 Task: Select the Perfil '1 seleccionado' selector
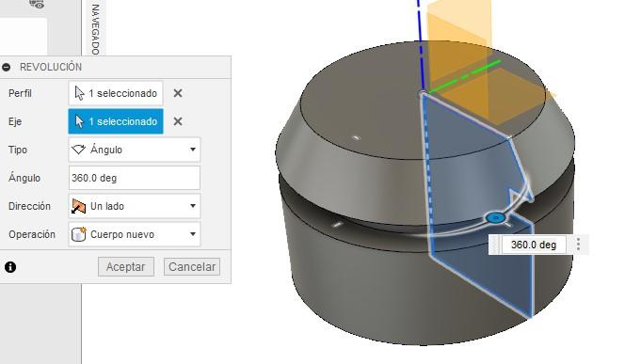point(116,93)
